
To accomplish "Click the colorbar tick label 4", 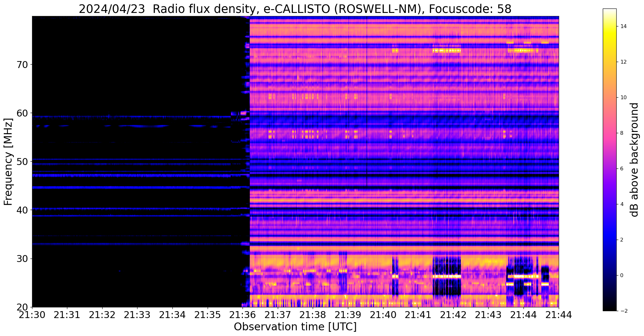I will pyautogui.click(x=621, y=204).
